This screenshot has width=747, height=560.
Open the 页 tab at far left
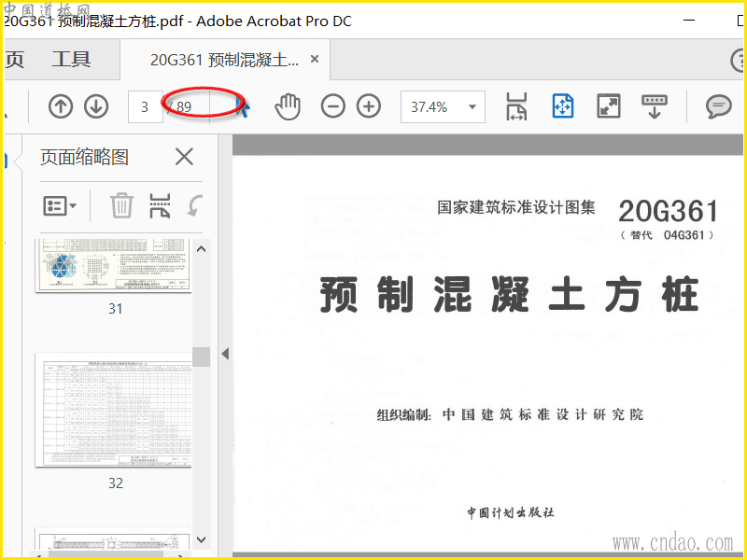[x=14, y=60]
